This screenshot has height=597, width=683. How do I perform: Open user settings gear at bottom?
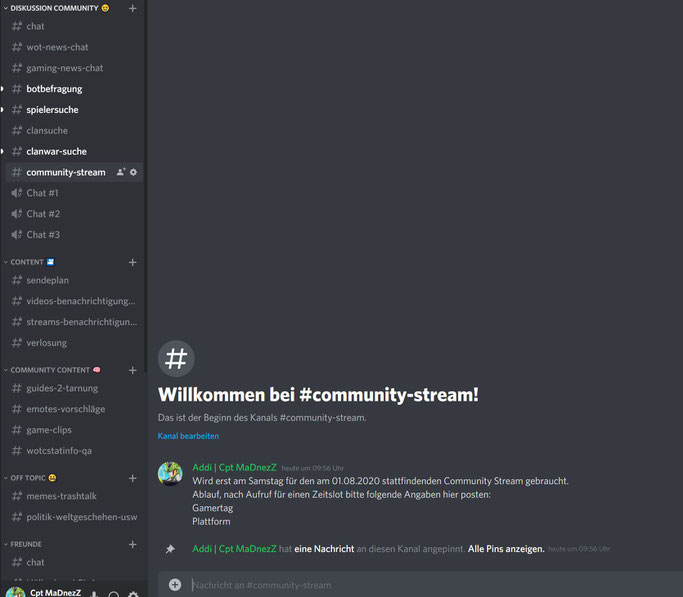[x=133, y=594]
